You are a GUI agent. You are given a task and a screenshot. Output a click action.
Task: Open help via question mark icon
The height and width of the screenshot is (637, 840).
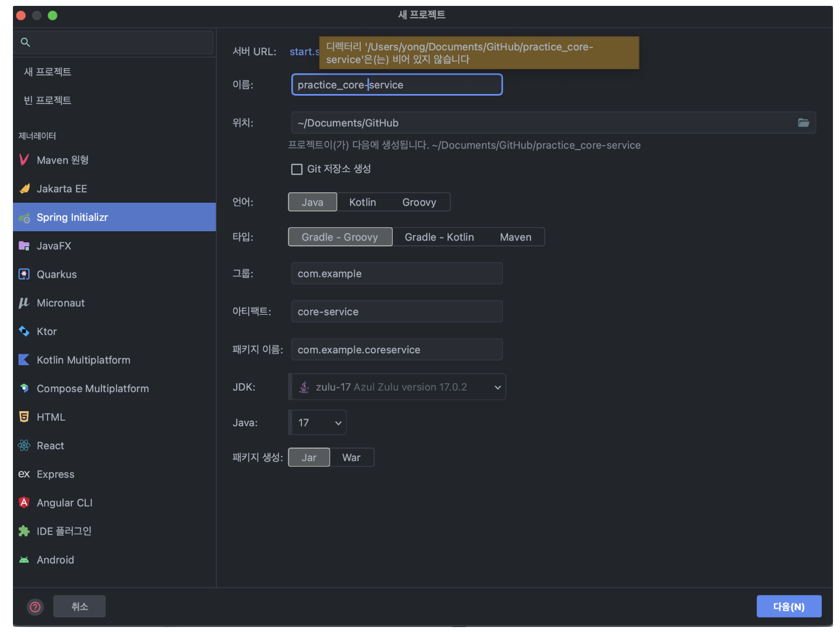[35, 606]
